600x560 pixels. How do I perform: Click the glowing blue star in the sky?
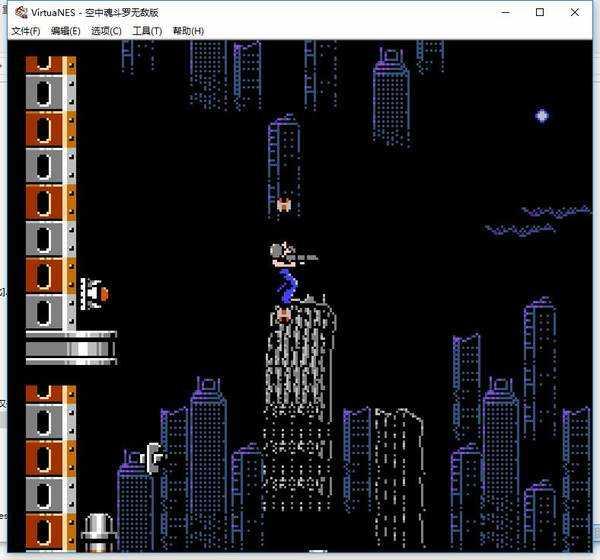click(x=542, y=116)
